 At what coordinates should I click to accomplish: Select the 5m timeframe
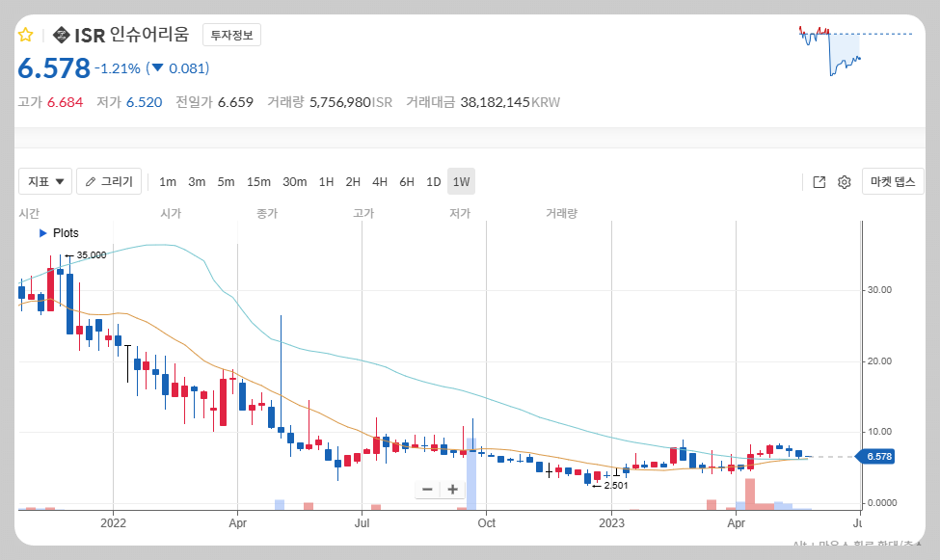(x=226, y=181)
